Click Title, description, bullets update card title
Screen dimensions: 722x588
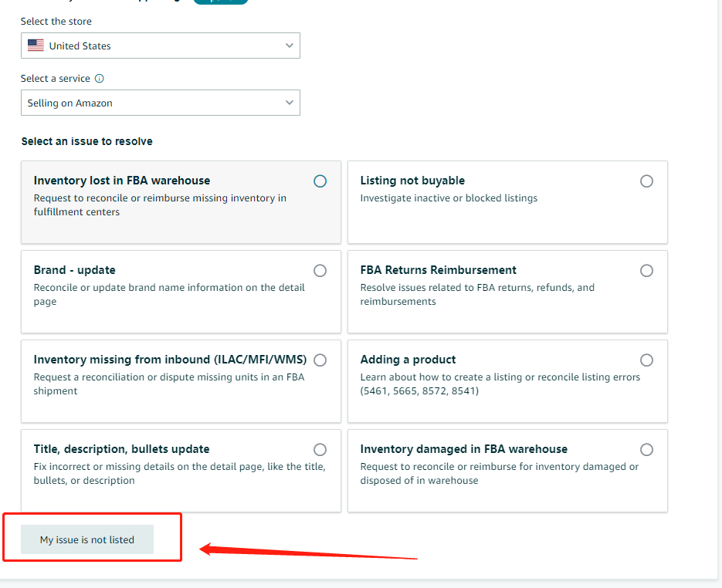[121, 449]
